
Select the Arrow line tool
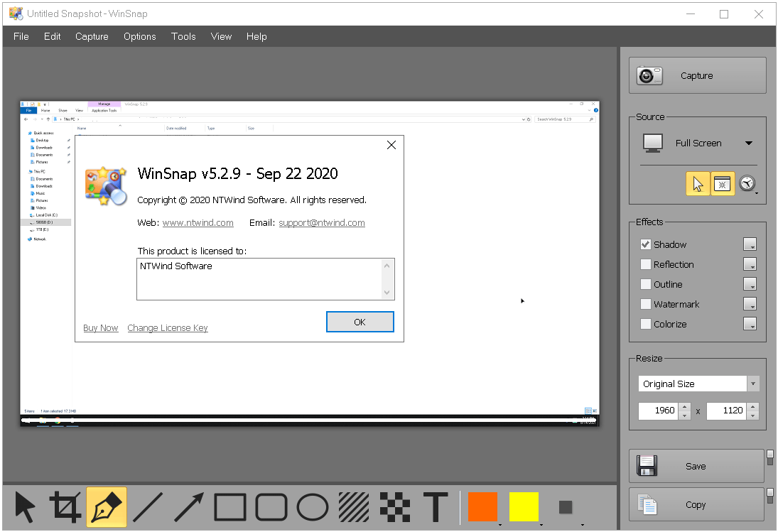(188, 506)
